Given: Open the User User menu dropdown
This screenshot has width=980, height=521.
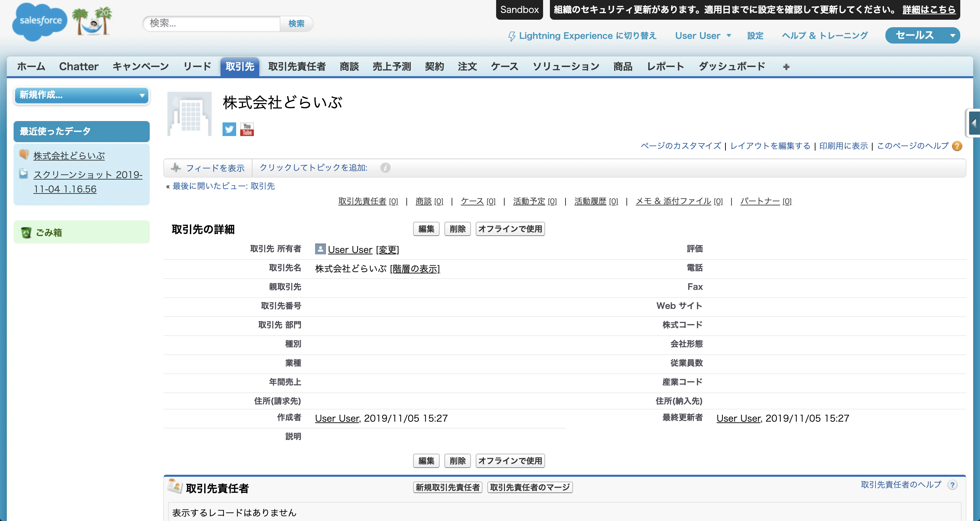Looking at the screenshot, I should point(703,36).
